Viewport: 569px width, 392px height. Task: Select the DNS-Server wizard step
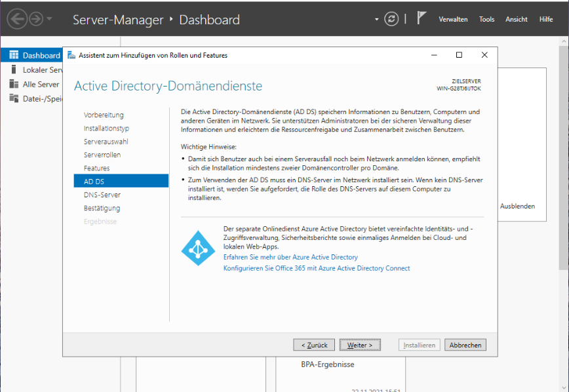(x=102, y=195)
